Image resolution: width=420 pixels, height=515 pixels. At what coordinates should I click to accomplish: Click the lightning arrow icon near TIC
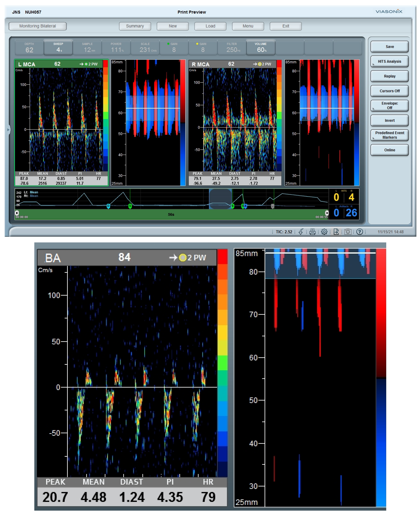301,232
